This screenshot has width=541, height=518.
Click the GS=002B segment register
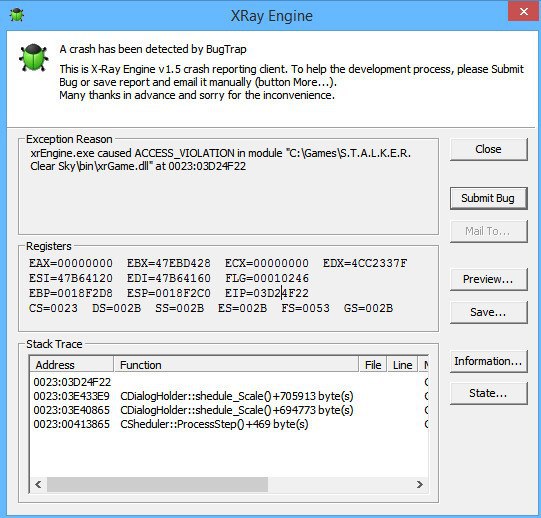(368, 308)
